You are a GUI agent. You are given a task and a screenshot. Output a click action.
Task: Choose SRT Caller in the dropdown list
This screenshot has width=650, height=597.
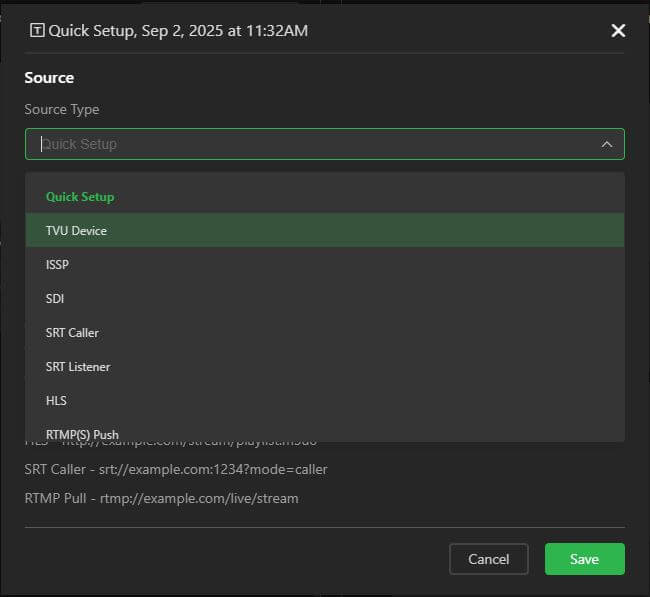pyautogui.click(x=72, y=333)
